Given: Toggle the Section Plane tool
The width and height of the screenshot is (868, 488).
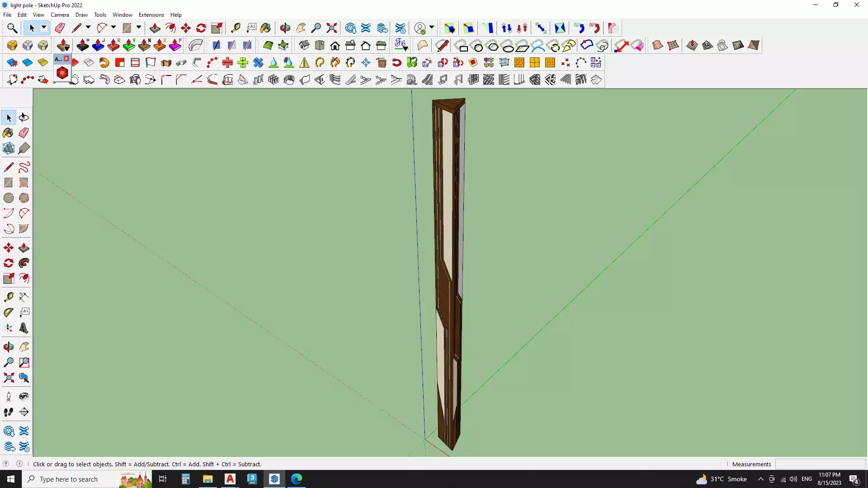Looking at the screenshot, I should [24, 412].
